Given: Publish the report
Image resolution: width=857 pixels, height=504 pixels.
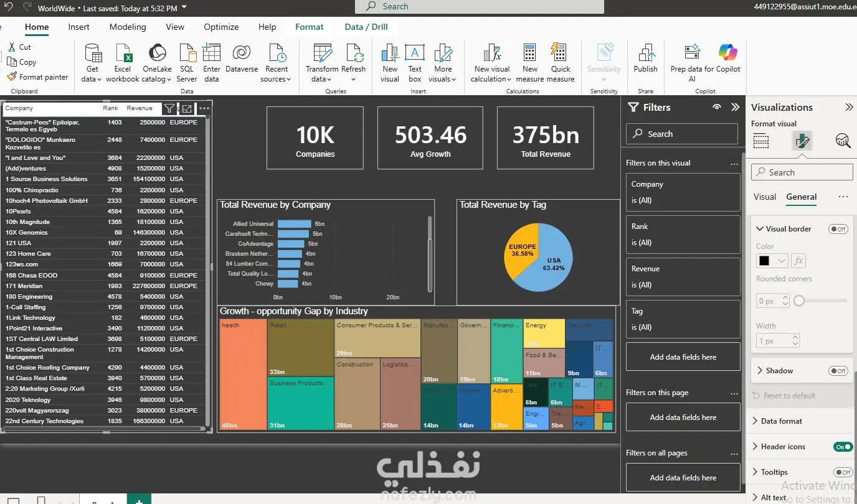Looking at the screenshot, I should [x=646, y=58].
